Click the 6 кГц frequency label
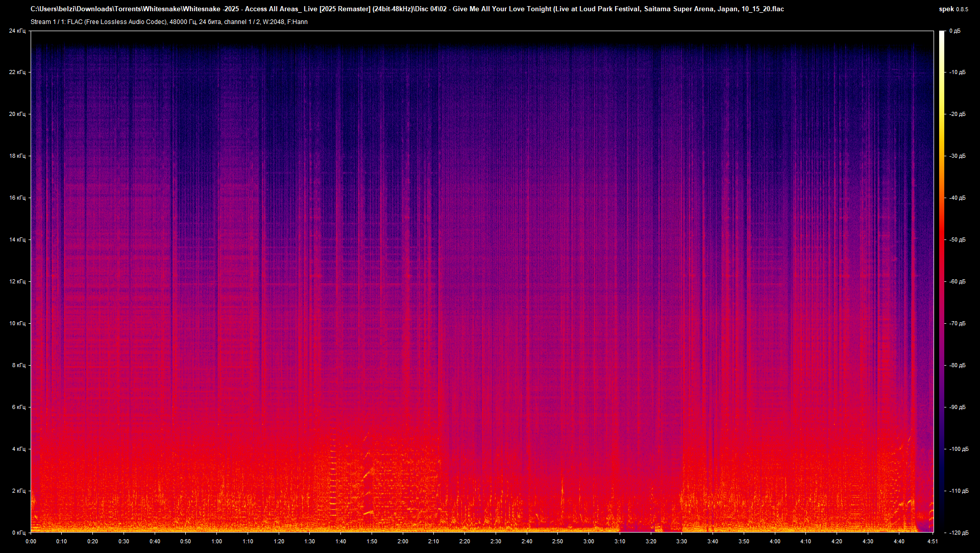 click(19, 407)
